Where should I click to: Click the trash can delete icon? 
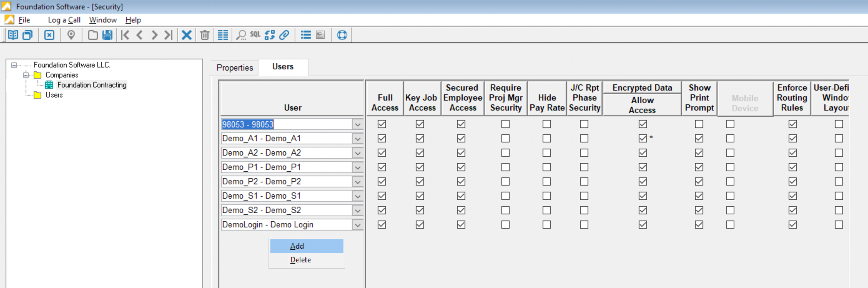point(205,35)
